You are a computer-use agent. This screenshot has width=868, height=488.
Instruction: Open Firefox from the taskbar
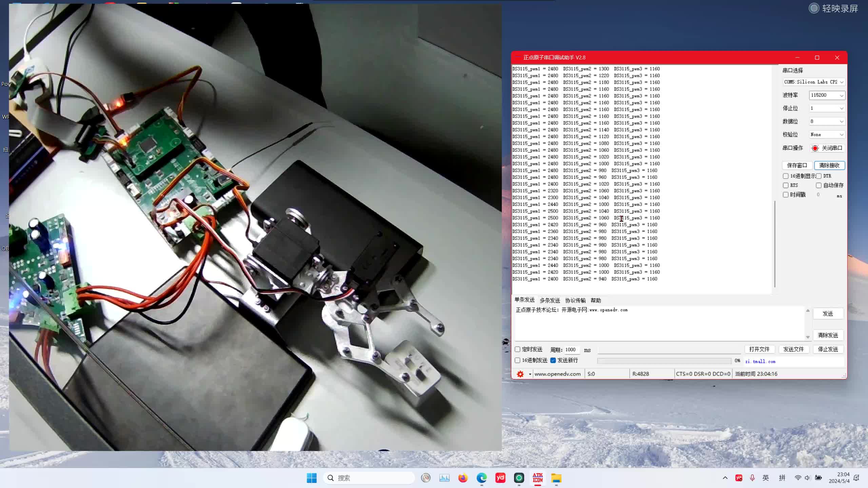pos(463,478)
